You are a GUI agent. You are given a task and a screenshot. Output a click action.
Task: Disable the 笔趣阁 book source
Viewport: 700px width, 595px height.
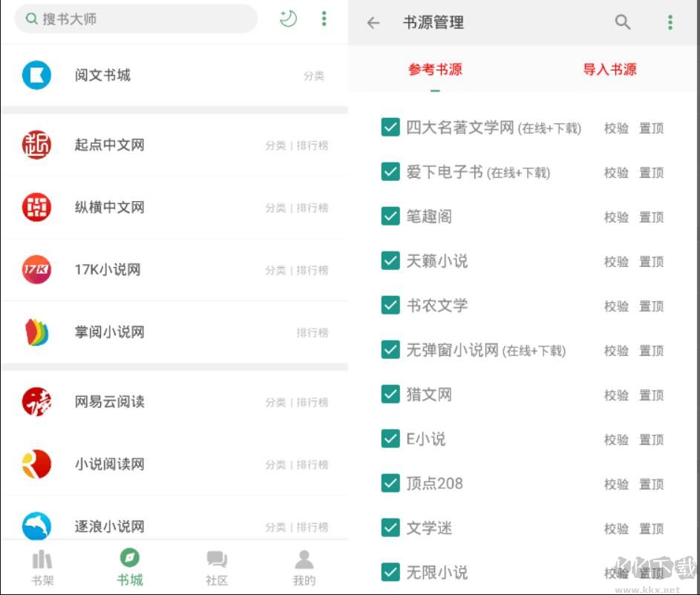point(390,217)
